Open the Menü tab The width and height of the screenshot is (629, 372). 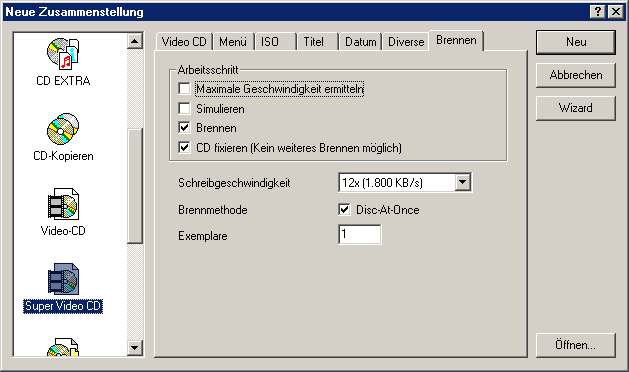[x=233, y=42]
